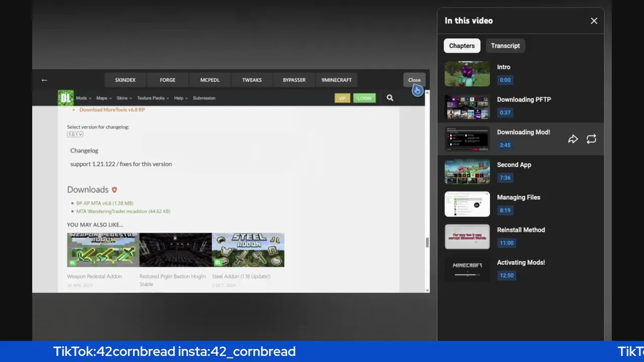The height and width of the screenshot is (362, 644).
Task: Click the shield icon beside Downloads
Action: click(x=114, y=190)
